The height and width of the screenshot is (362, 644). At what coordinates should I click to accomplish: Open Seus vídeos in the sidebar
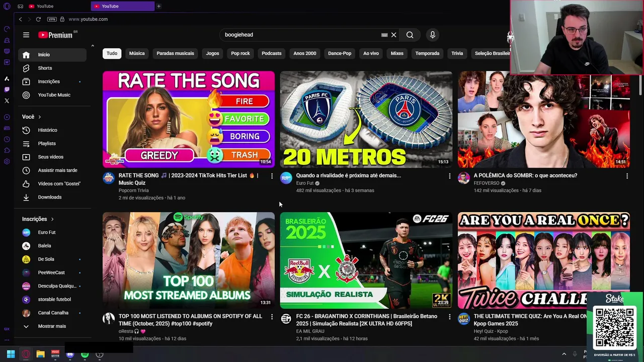tap(52, 157)
